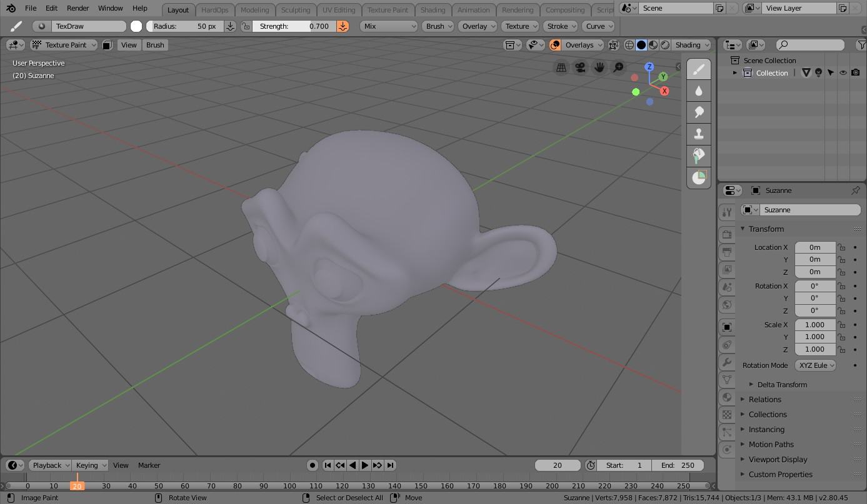Viewport: 867px width, 504px height.
Task: Switch to Wireframe shading mode
Action: [x=629, y=45]
